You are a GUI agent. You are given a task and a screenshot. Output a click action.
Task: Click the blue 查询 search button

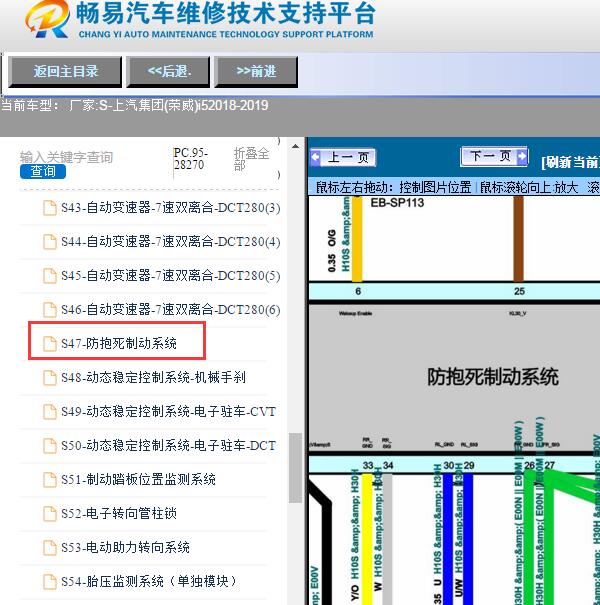click(43, 171)
